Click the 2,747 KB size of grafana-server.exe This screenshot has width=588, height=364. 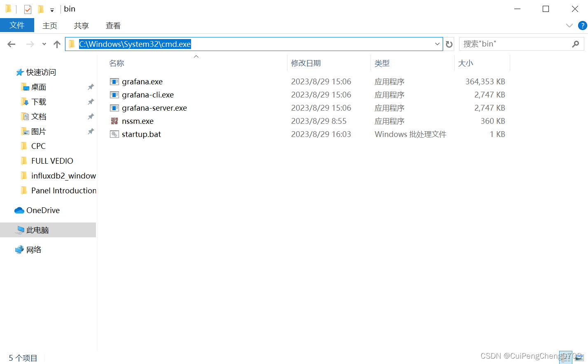pos(490,108)
